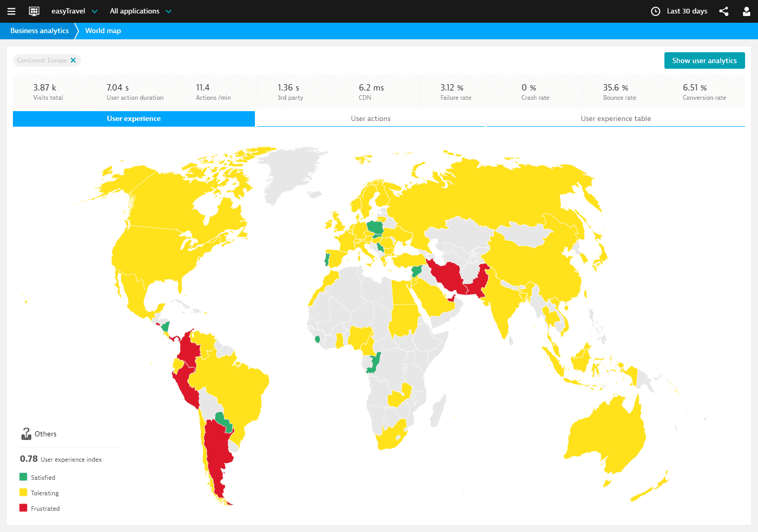Expand the easyTravel dropdown chevron
The image size is (758, 532).
point(95,11)
